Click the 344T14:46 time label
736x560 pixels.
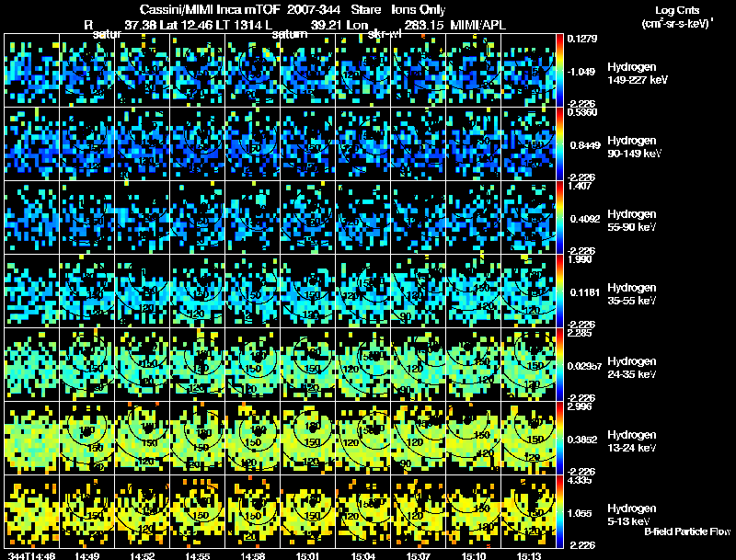31,555
